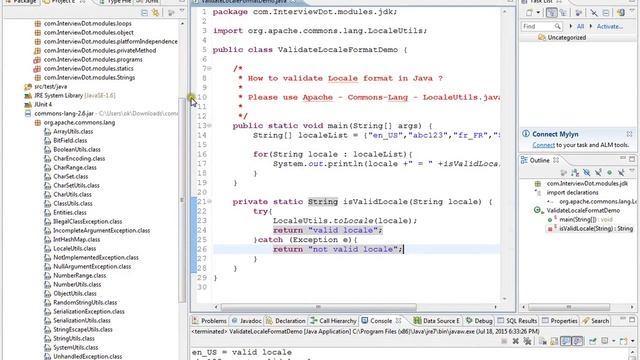Screen dimensions: 640x360
Task: Open the New Console View dropdown
Action: click(x=632, y=341)
